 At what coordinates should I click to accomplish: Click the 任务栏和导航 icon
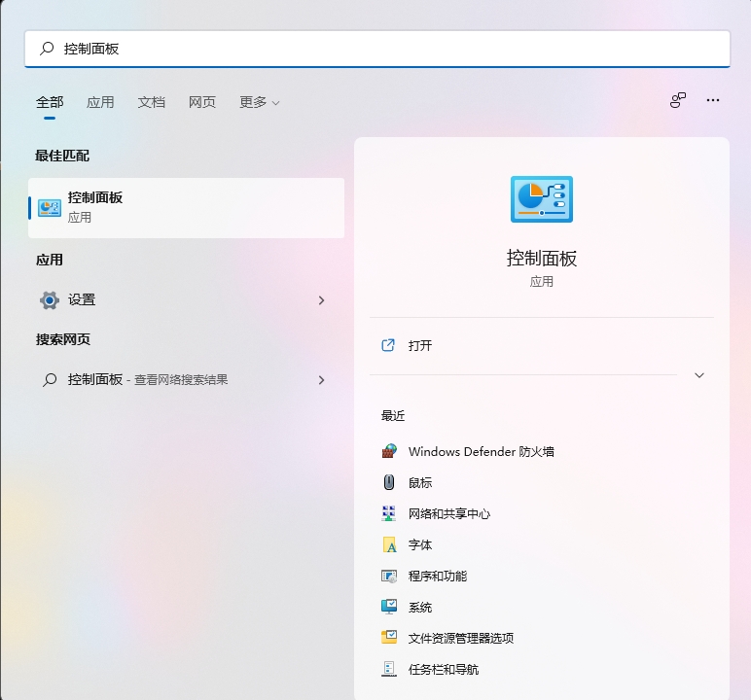tap(389, 669)
